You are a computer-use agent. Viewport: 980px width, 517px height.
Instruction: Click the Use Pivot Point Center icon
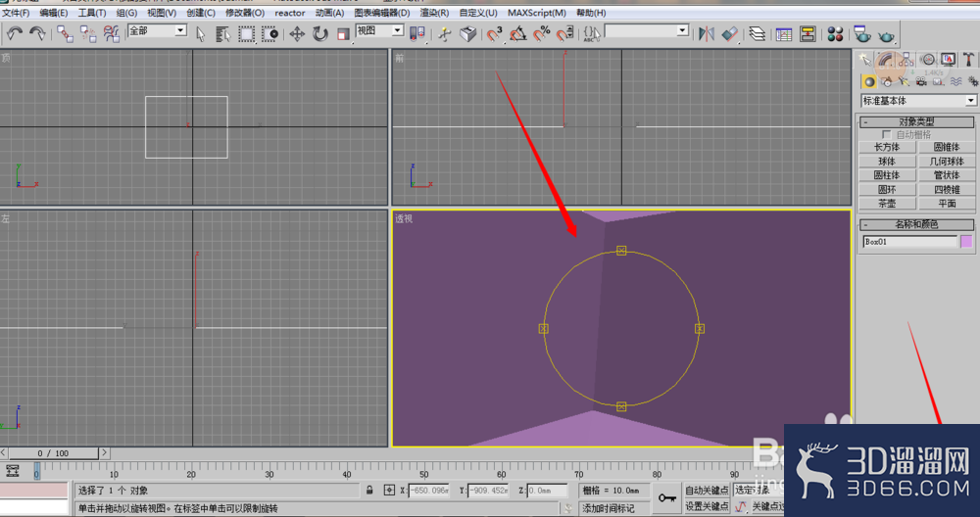pyautogui.click(x=416, y=33)
